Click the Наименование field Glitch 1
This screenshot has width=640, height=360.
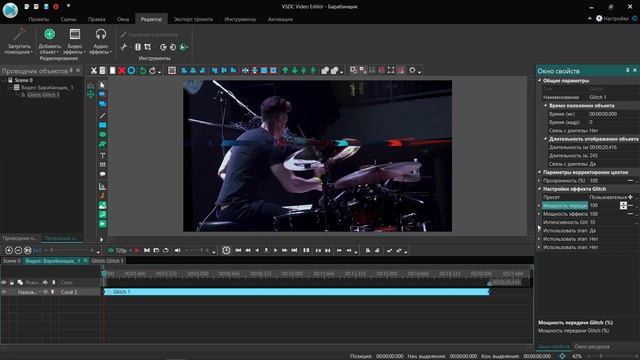click(x=612, y=97)
